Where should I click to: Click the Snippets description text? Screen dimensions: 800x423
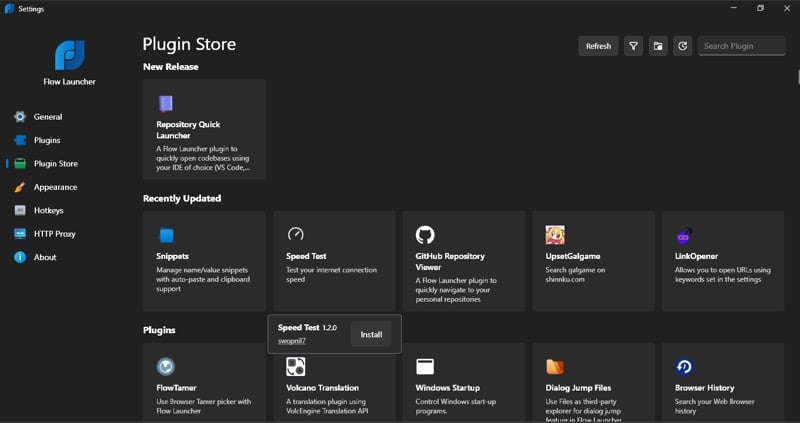click(203, 280)
